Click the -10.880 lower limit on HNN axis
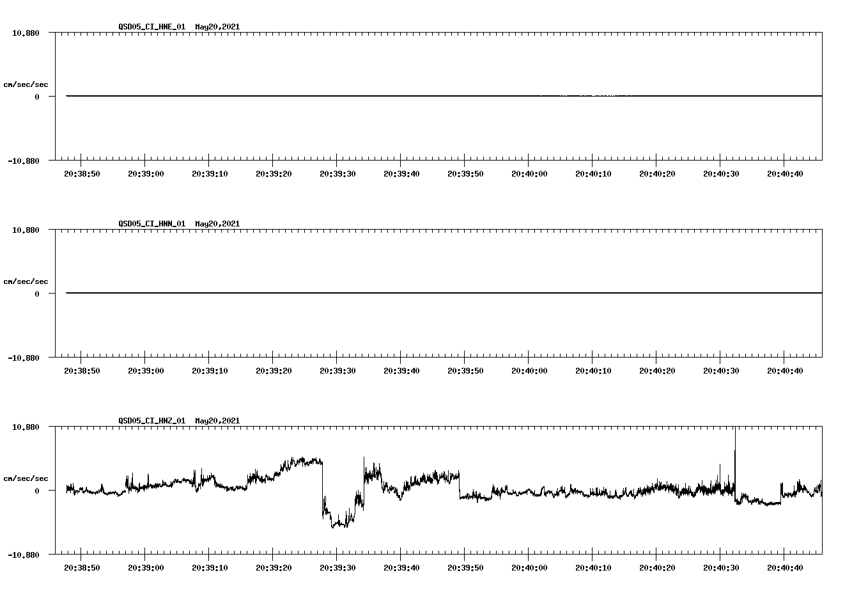The image size is (868, 591). (x=24, y=358)
